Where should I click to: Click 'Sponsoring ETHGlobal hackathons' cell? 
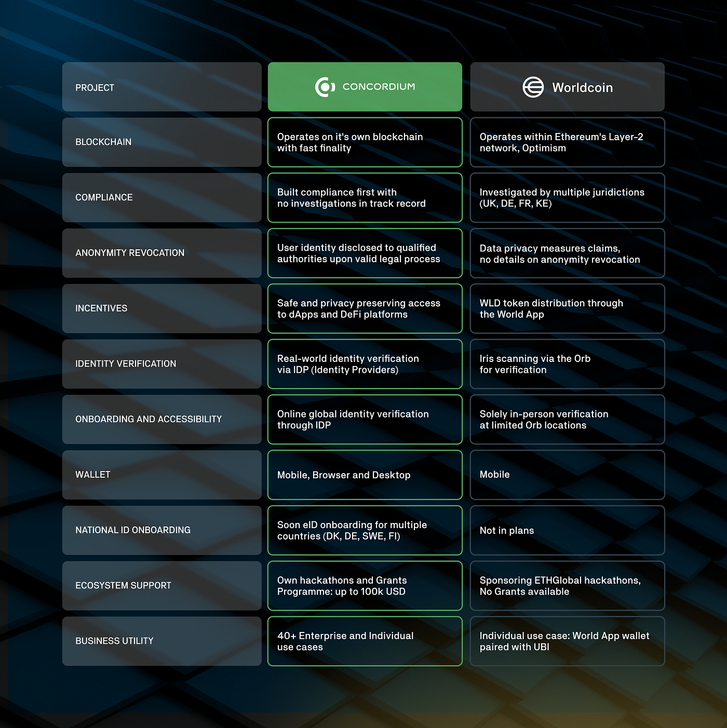tap(567, 586)
